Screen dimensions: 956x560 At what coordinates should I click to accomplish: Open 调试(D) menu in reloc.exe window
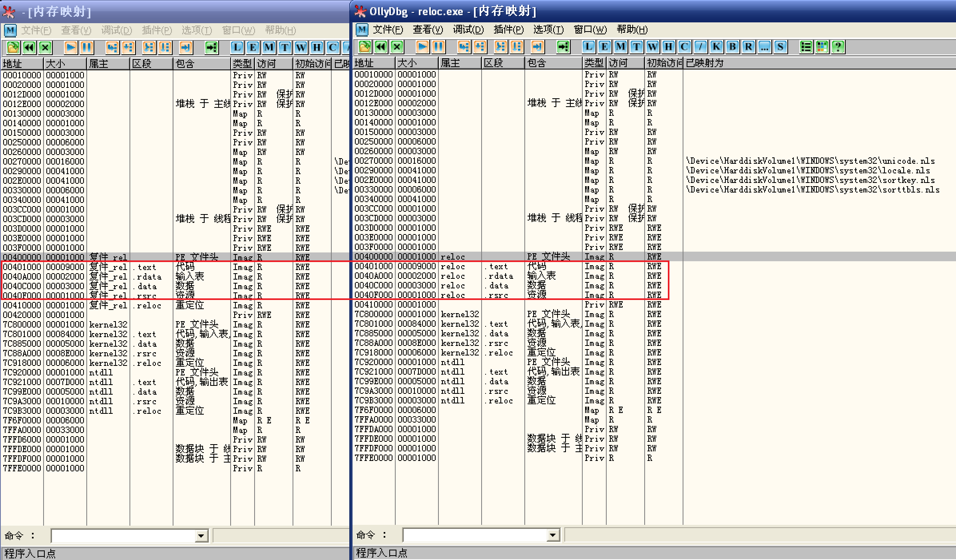[468, 30]
